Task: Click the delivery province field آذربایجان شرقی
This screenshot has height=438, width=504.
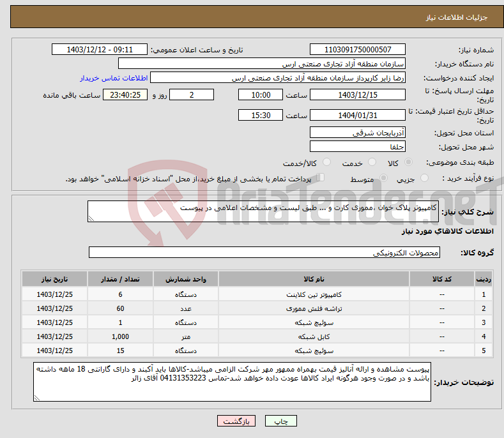Action: [x=358, y=132]
